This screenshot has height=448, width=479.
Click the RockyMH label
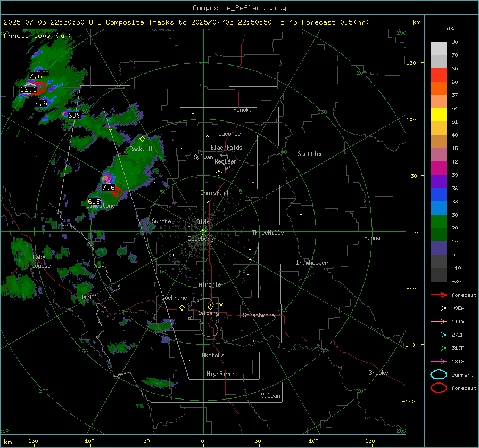pyautogui.click(x=141, y=149)
